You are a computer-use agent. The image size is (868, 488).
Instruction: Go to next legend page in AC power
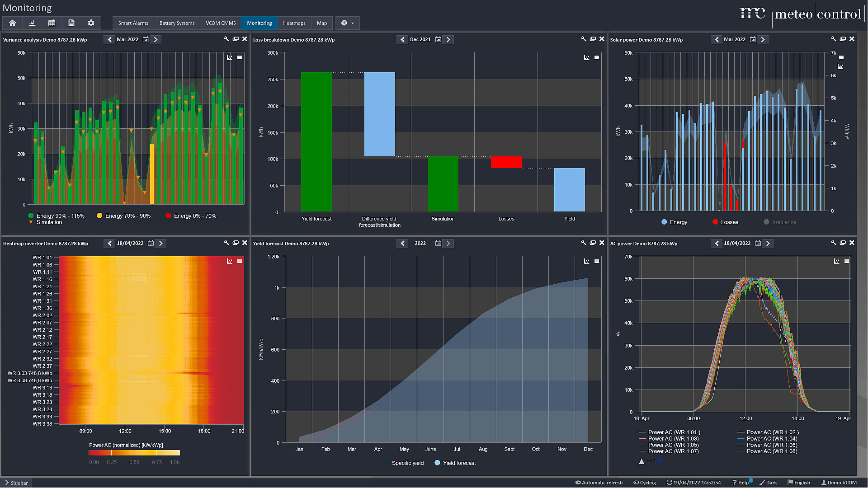click(660, 461)
